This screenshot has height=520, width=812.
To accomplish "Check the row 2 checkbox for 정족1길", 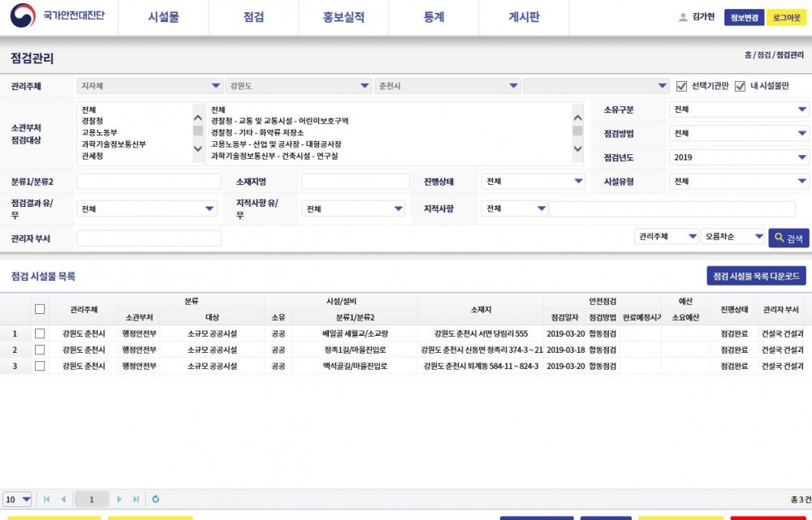I will click(40, 350).
